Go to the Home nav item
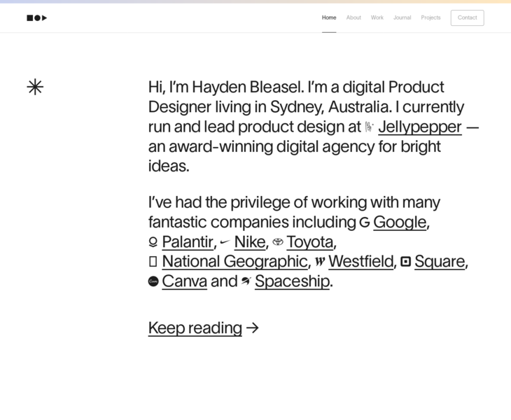The image size is (511, 420). (x=329, y=17)
